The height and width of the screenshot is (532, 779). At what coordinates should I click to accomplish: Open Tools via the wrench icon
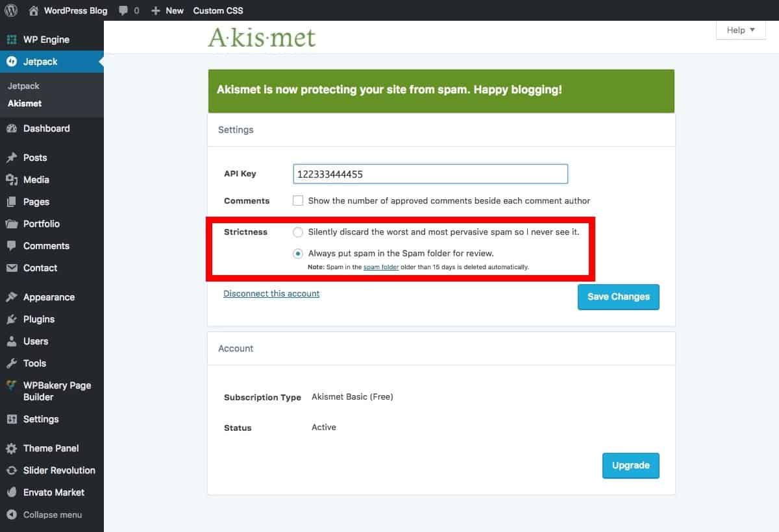tap(12, 363)
